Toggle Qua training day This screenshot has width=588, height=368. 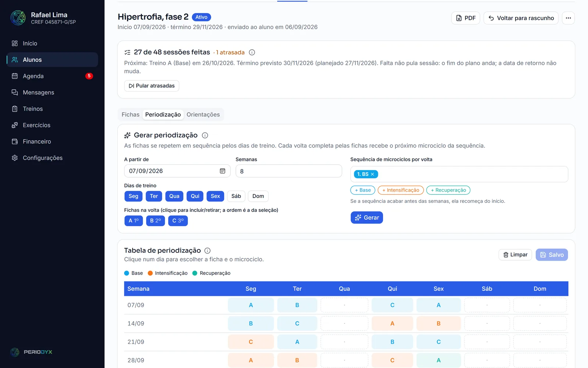pos(174,196)
